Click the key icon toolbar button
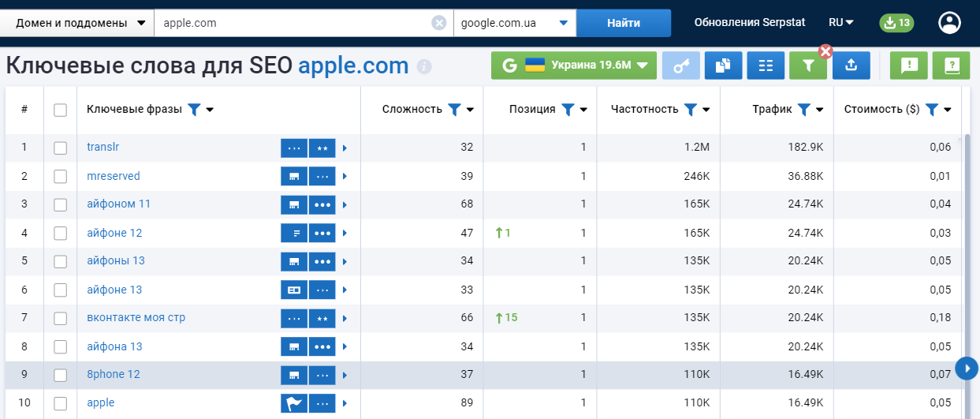 coord(681,65)
